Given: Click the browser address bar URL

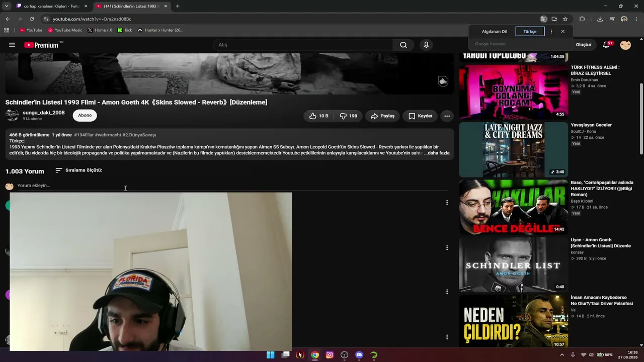Looking at the screenshot, I should 92,19.
